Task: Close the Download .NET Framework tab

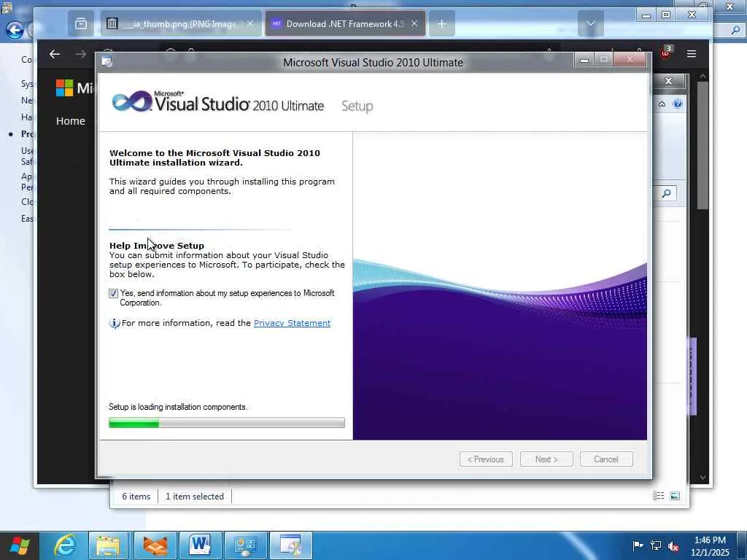Action: [x=414, y=23]
